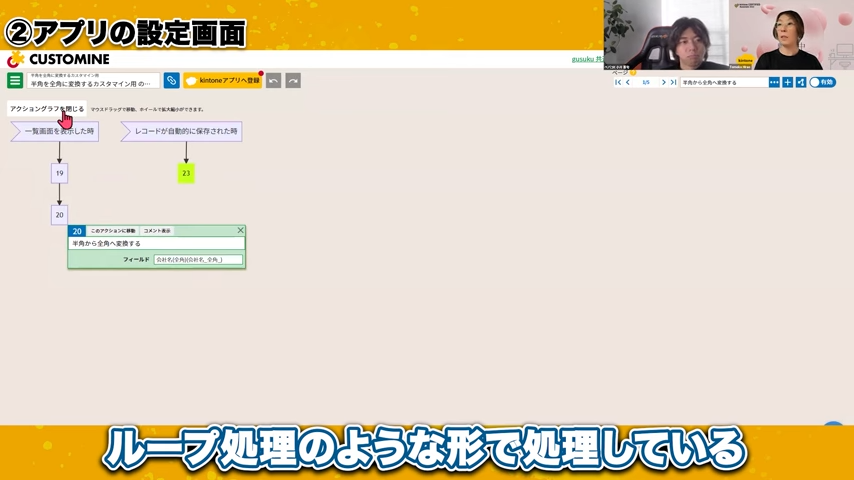This screenshot has height=480, width=854.
Task: Click コメント表示 in popup
Action: [157, 231]
